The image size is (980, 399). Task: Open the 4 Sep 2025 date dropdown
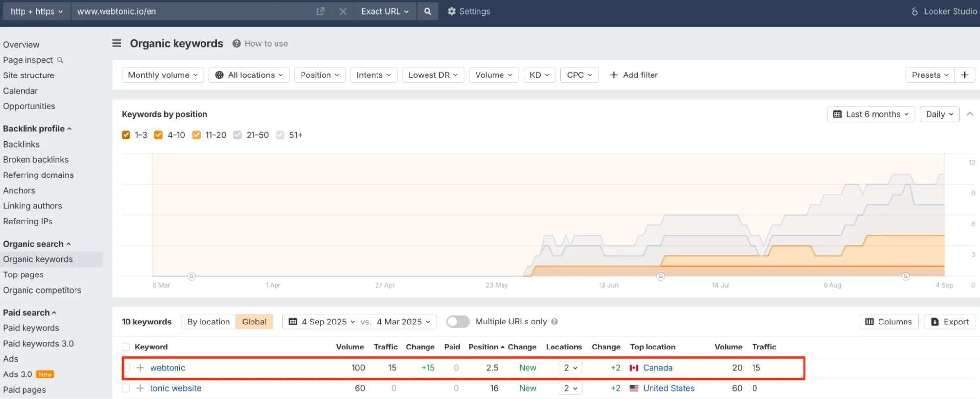[322, 322]
